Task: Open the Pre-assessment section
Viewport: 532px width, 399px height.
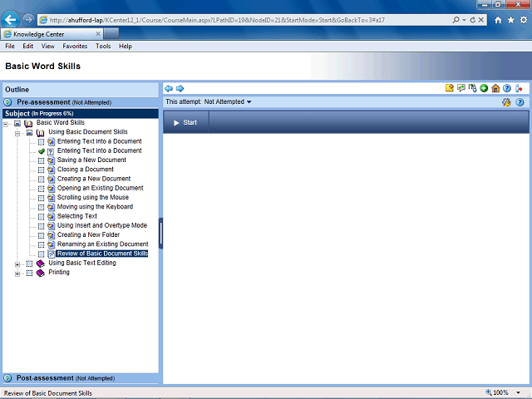Action: coord(81,102)
